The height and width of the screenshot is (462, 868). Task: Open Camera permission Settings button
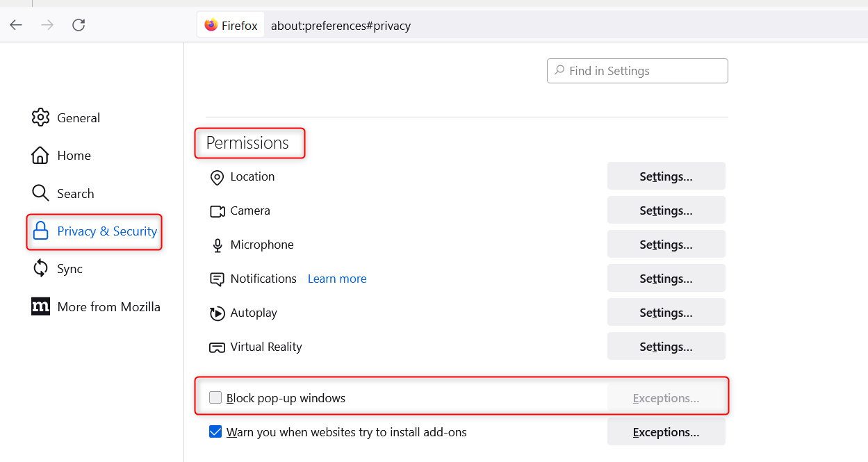666,211
